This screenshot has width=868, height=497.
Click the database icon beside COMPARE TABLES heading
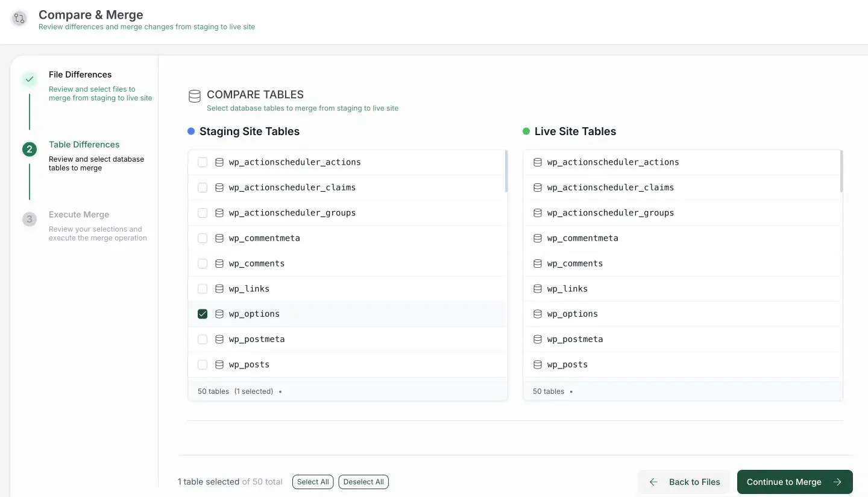click(x=194, y=96)
